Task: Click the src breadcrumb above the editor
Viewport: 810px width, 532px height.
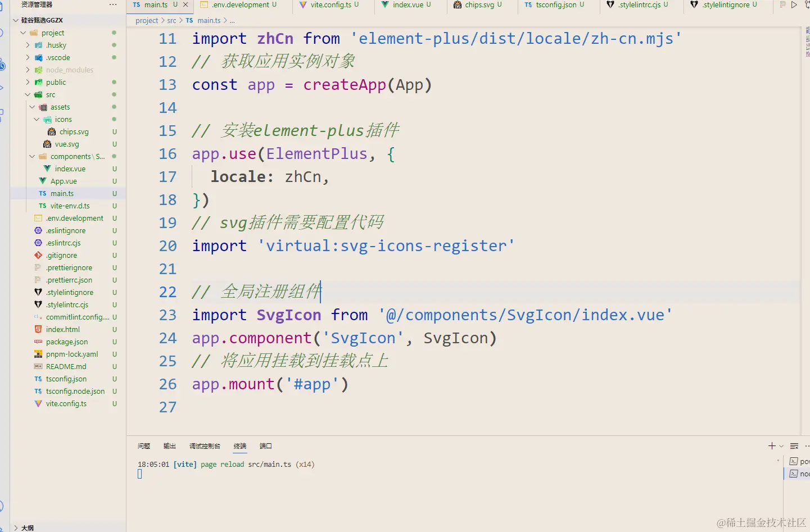Action: [171, 20]
